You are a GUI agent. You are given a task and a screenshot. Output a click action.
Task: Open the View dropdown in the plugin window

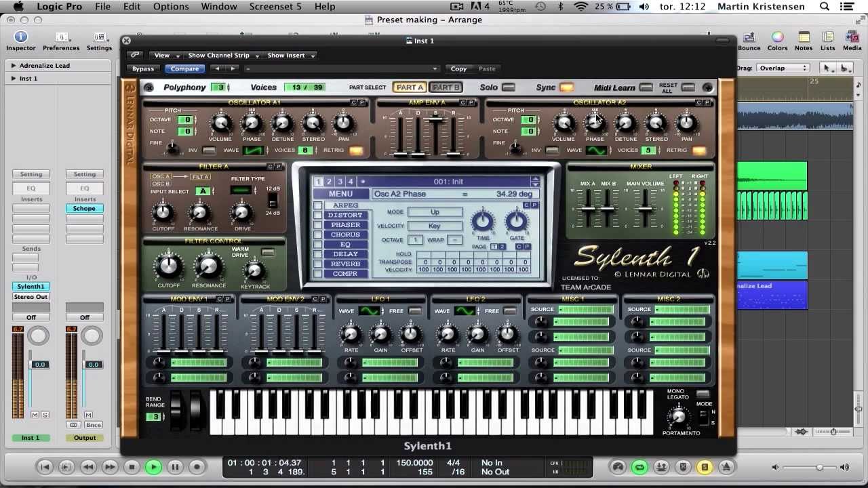coord(166,55)
